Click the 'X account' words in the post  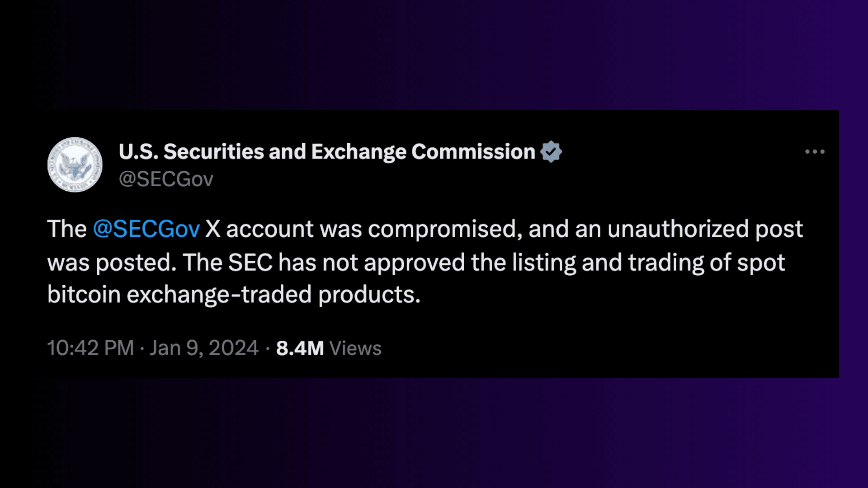[259, 229]
